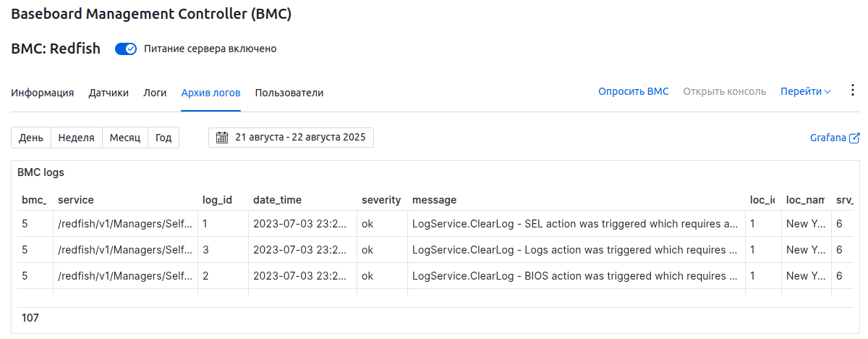Viewport: 868px width, 339px height.
Task: Click the calendar icon in date picker
Action: [223, 138]
